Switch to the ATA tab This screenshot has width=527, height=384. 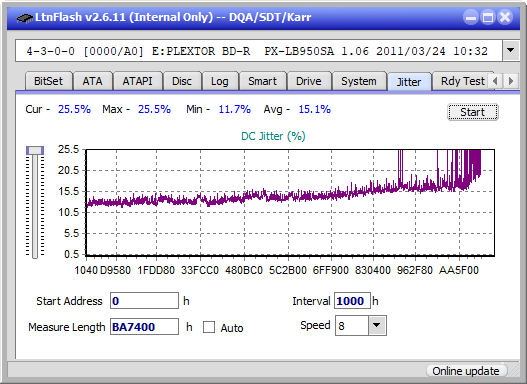pos(92,81)
